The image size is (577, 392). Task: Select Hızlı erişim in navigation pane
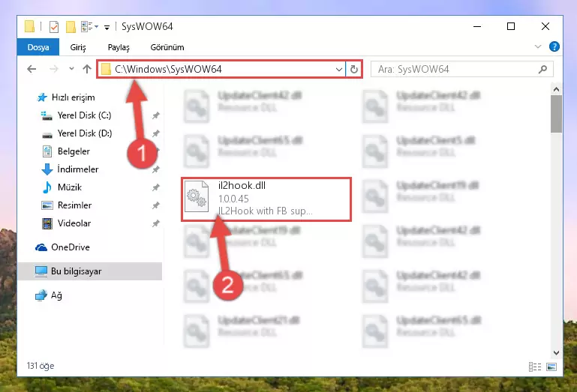(x=74, y=97)
